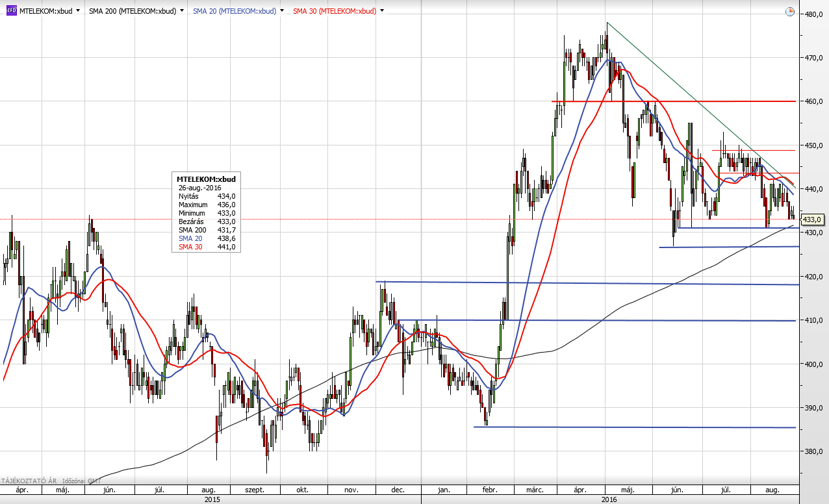This screenshot has height=504, width=829.
Task: Click the 380,0 price axis label
Action: 814,451
